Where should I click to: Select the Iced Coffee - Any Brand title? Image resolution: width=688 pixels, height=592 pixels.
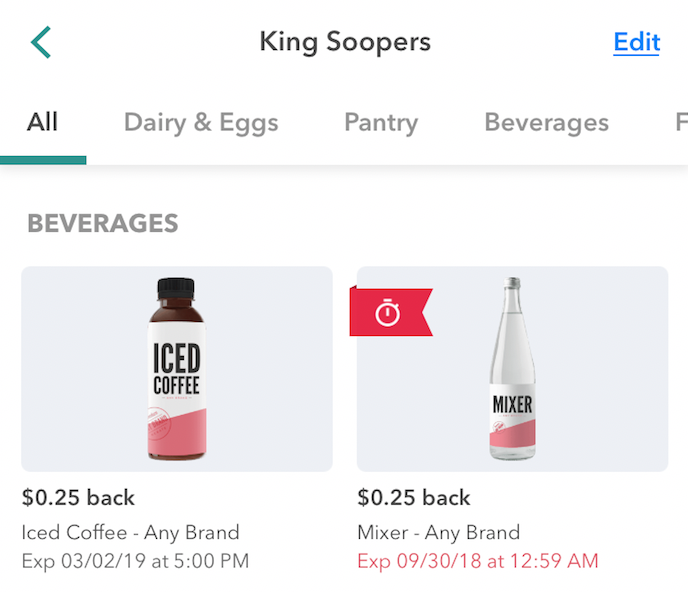click(131, 533)
